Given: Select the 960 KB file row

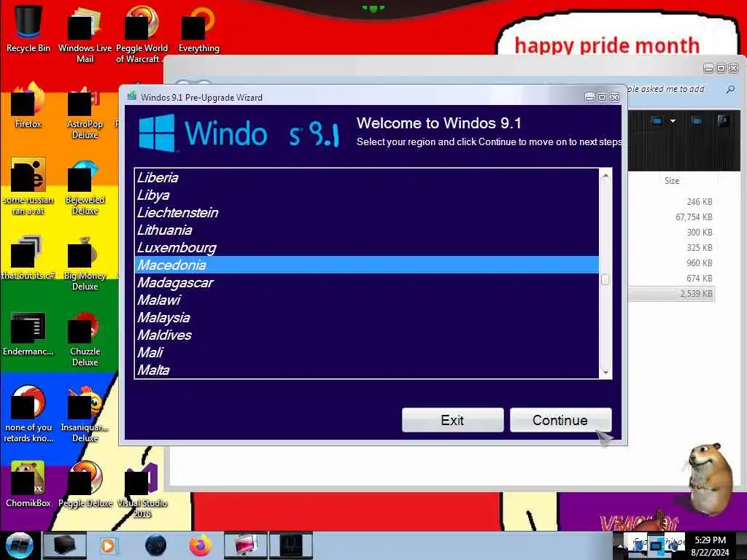Looking at the screenshot, I should click(671, 262).
